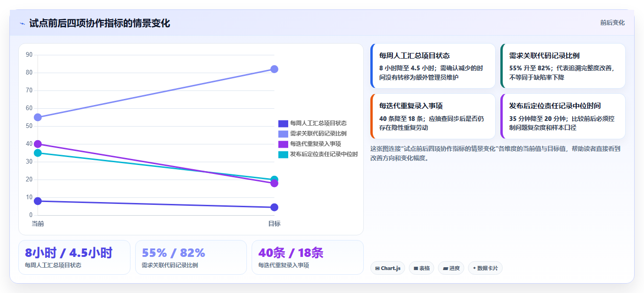644x293 pixels.
Task: Click the 目标 x-axis label
Action: pos(275,224)
